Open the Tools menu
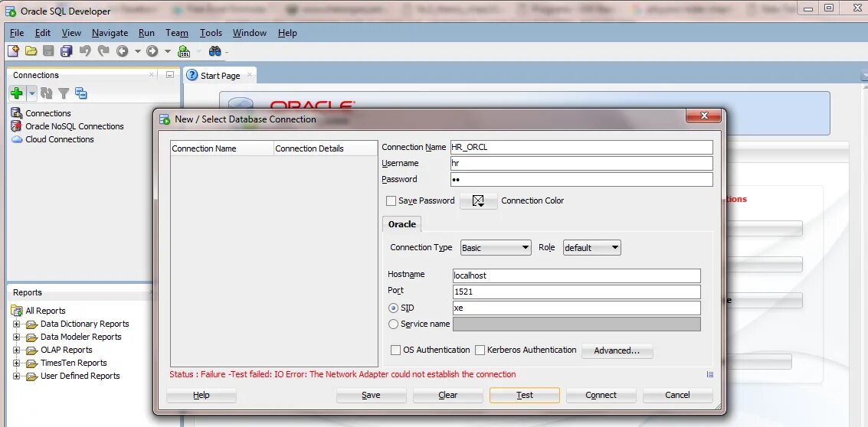Screen dimensions: 868x427 (211, 33)
